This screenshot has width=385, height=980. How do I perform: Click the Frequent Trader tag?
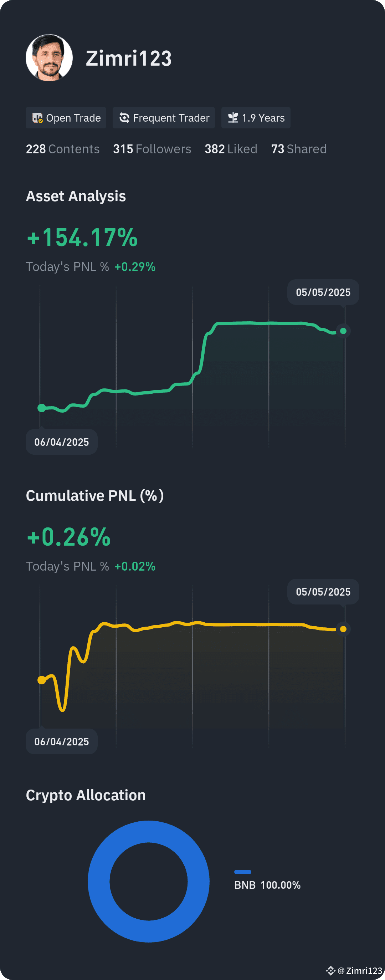164,118
